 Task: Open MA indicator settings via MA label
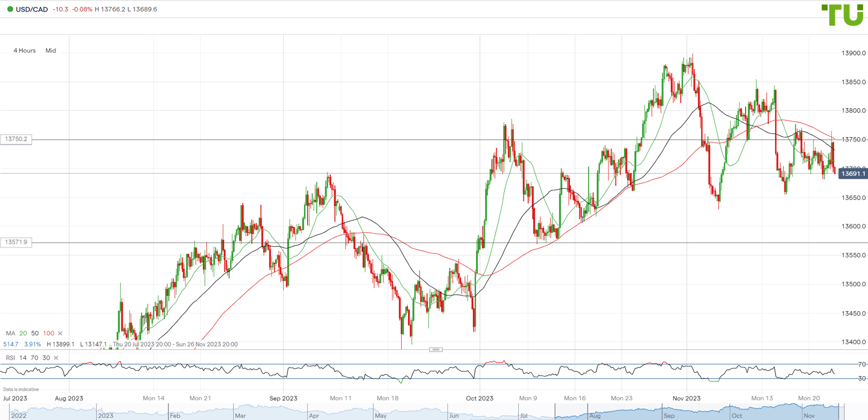[11, 334]
